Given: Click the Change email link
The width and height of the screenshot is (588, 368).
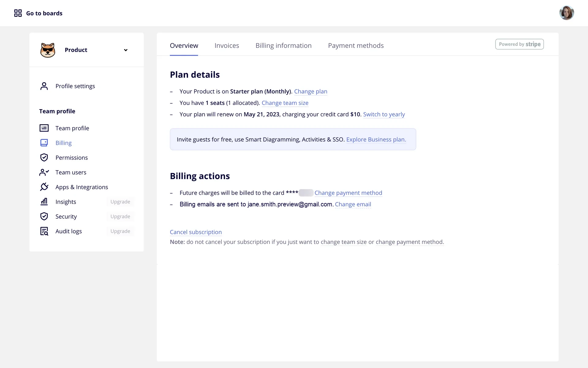Looking at the screenshot, I should [x=353, y=204].
